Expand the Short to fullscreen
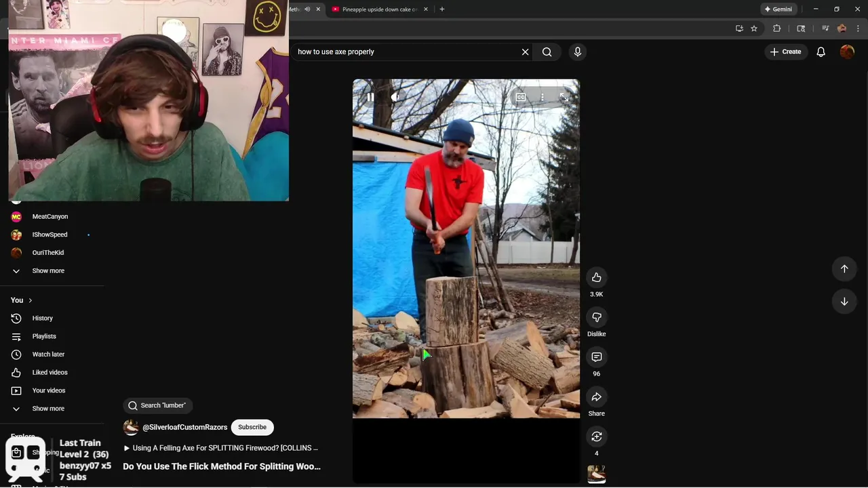This screenshot has height=488, width=868. point(564,98)
